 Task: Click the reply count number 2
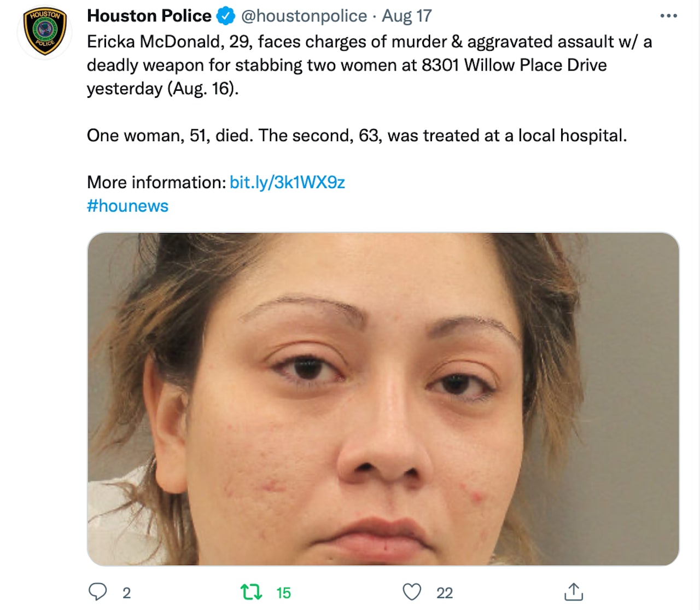coord(126,593)
